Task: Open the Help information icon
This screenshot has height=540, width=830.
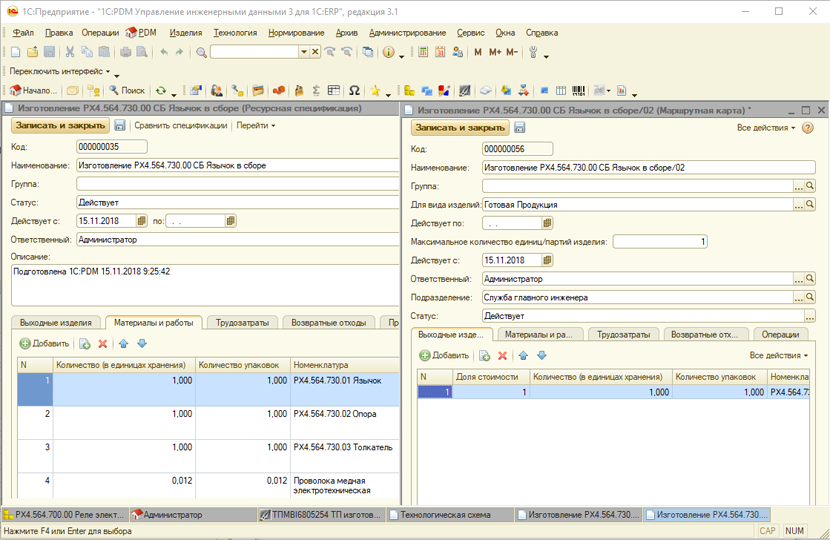Action: pos(389,52)
